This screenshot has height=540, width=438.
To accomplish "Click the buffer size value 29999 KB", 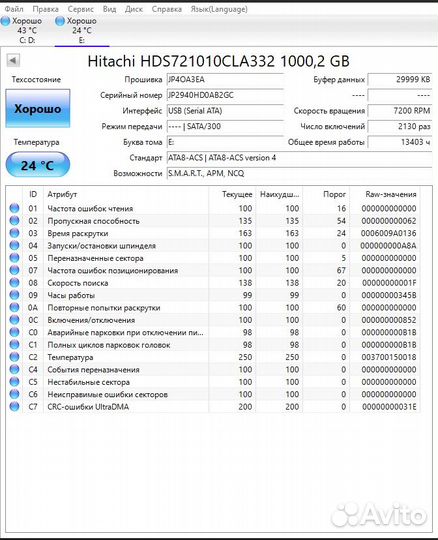I will [x=399, y=80].
